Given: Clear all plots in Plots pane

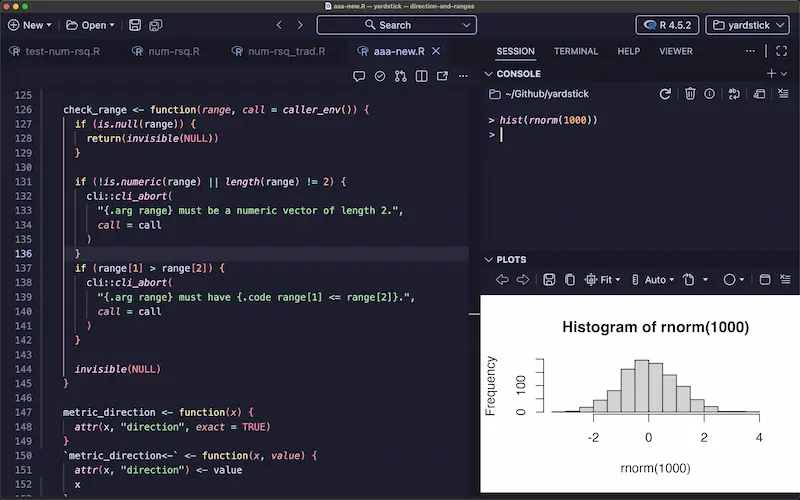Looking at the screenshot, I should pyautogui.click(x=783, y=280).
